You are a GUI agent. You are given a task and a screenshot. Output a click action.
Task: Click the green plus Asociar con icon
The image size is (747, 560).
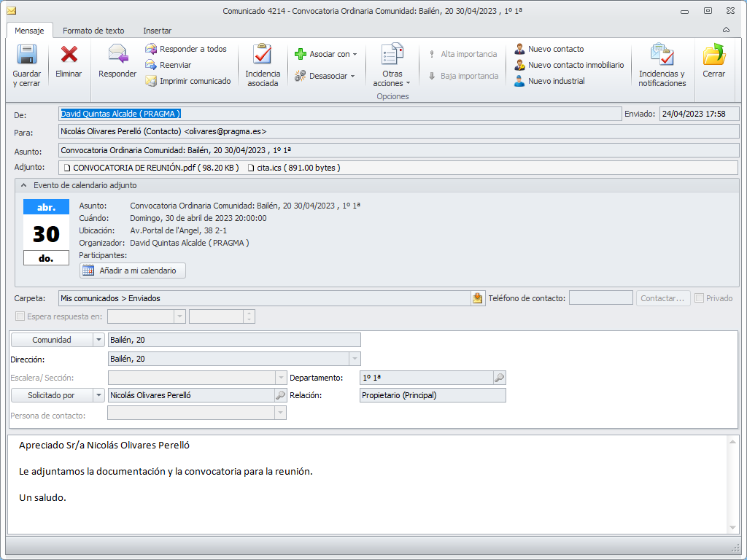[300, 54]
